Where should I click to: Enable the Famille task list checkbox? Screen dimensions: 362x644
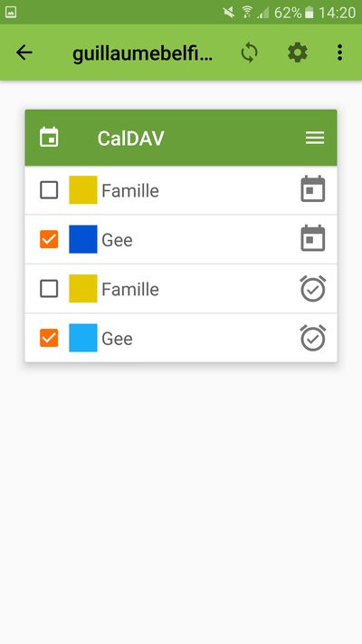coord(49,289)
